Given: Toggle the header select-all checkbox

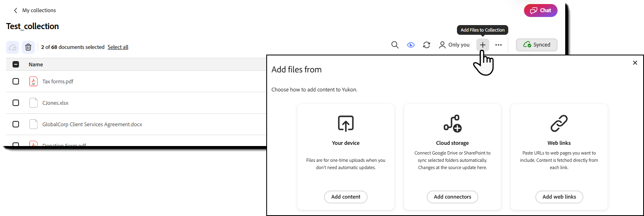Looking at the screenshot, I should [x=16, y=64].
